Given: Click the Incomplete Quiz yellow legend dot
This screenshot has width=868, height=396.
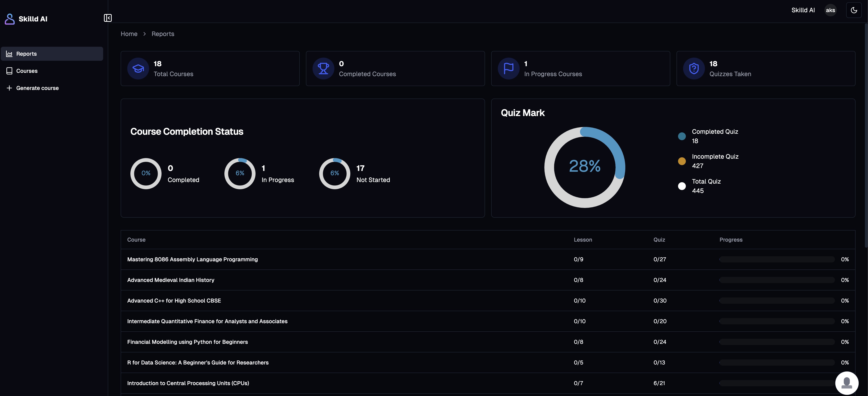Looking at the screenshot, I should coord(682,161).
